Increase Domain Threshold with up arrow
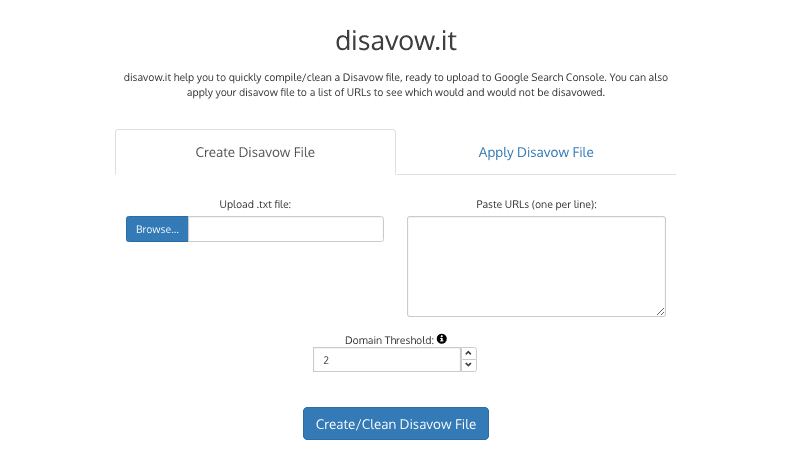This screenshot has height=465, width=806. 468,353
